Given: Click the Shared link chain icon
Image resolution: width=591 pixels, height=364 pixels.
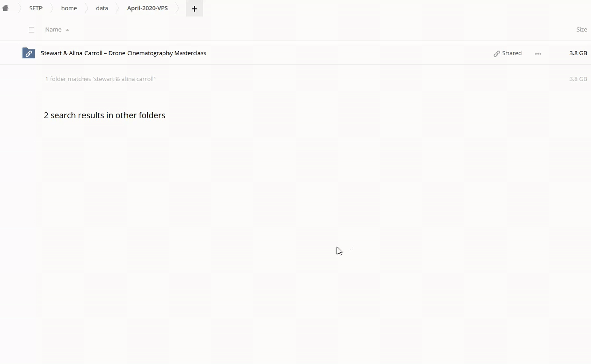Looking at the screenshot, I should point(497,54).
